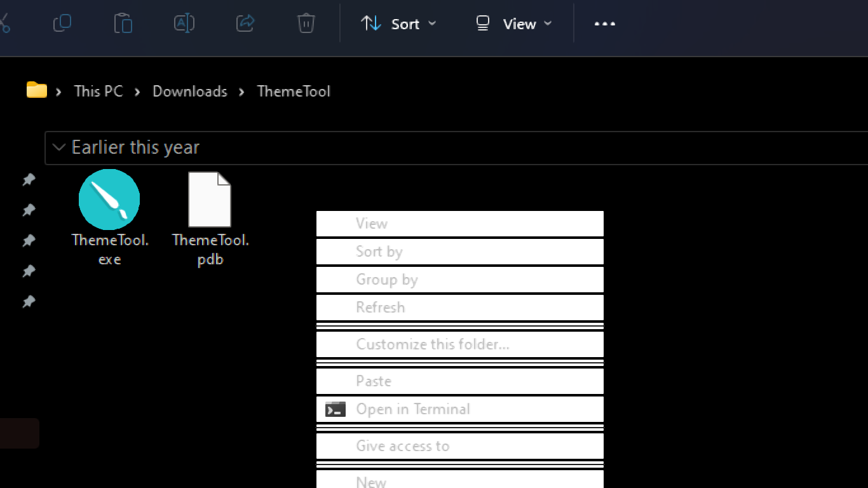Open the ThemeTool.exe paintbrush icon
This screenshot has height=488, width=868.
[x=109, y=199]
